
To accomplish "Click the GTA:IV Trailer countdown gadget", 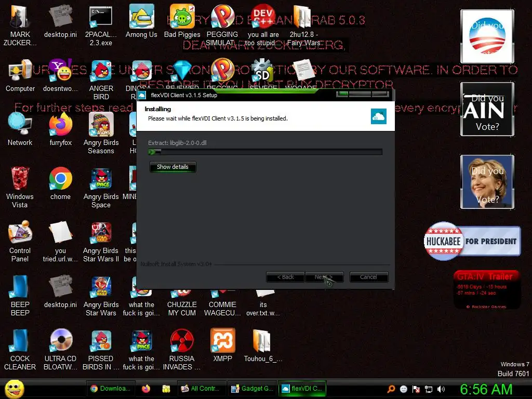I will tap(486, 290).
